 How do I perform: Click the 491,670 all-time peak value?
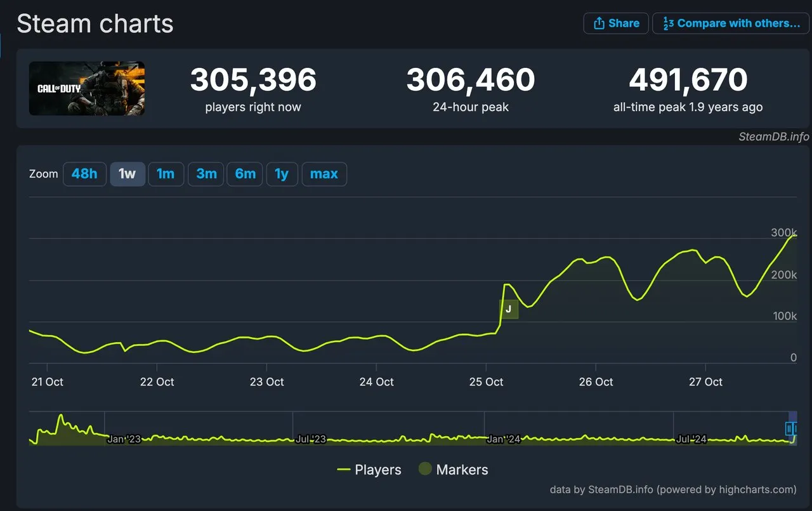click(x=688, y=80)
